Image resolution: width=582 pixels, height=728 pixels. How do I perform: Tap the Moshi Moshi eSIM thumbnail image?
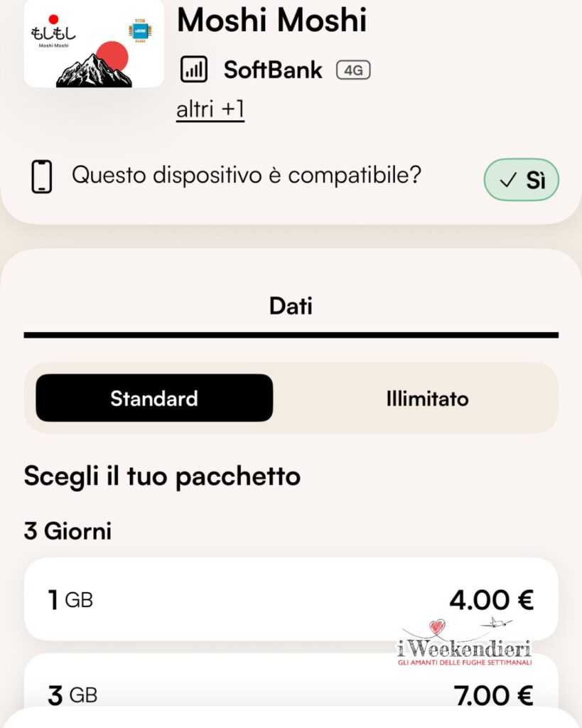94,43
